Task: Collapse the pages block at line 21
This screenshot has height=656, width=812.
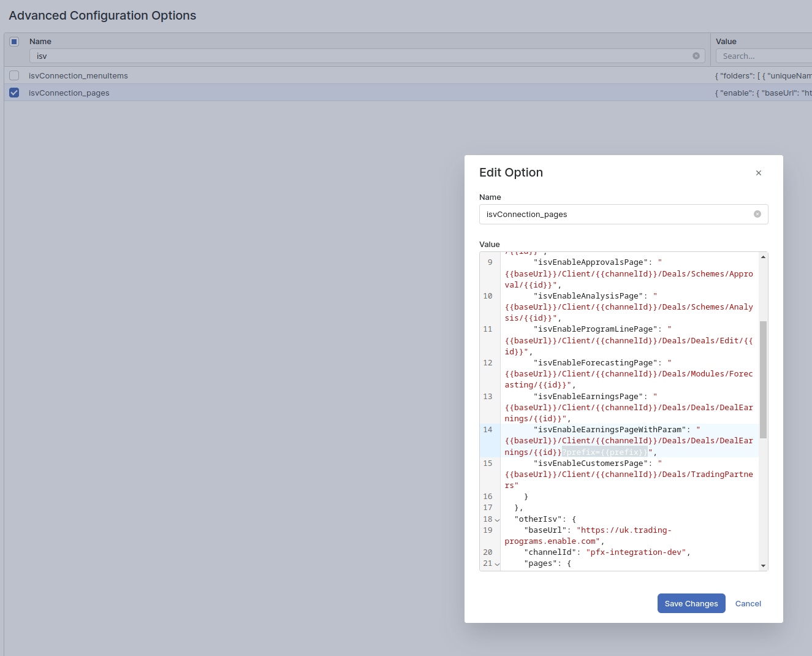Action: (497, 564)
